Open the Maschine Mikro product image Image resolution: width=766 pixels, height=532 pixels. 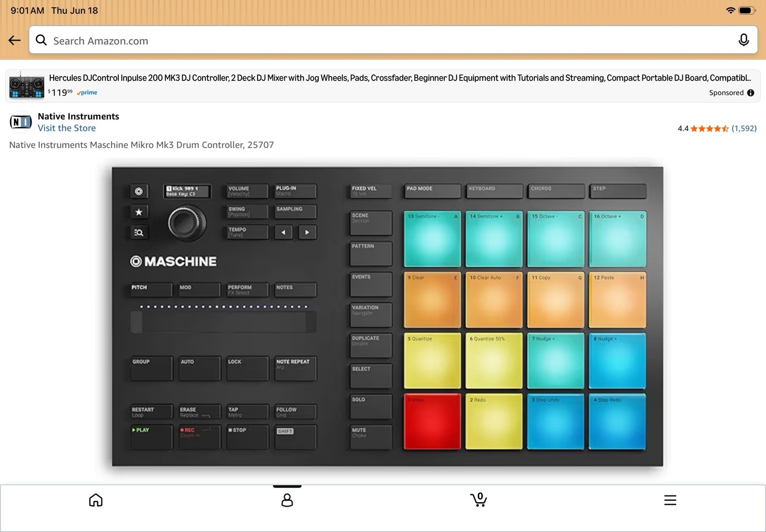pyautogui.click(x=387, y=316)
